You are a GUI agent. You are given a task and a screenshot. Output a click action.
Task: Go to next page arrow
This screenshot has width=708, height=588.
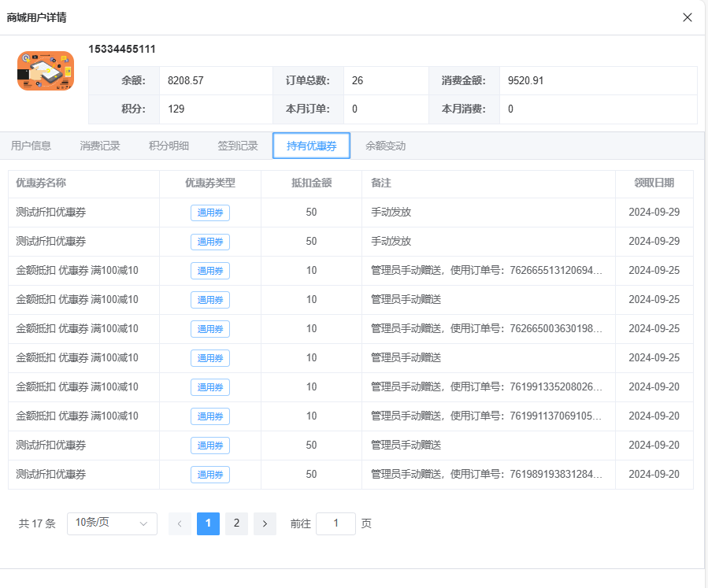(265, 523)
